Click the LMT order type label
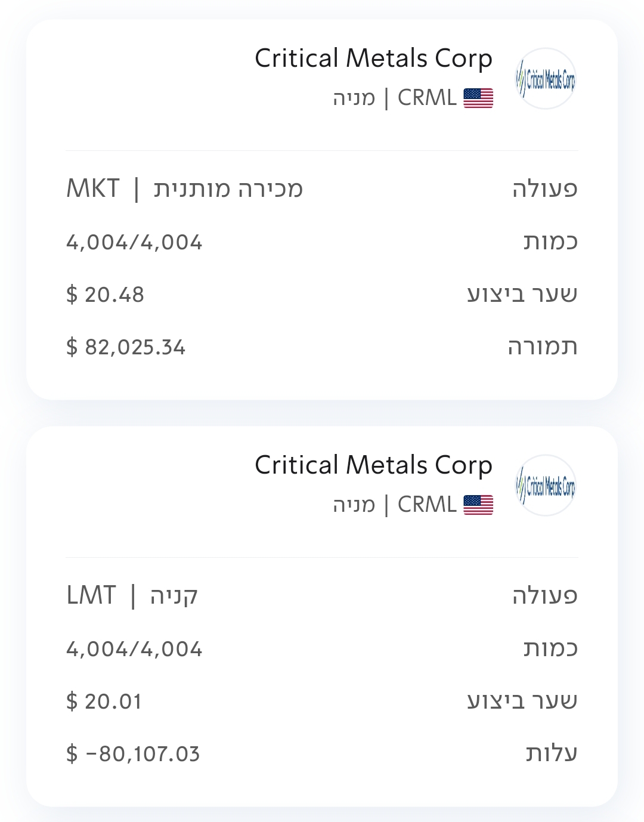Image resolution: width=644 pixels, height=822 pixels. [x=91, y=595]
